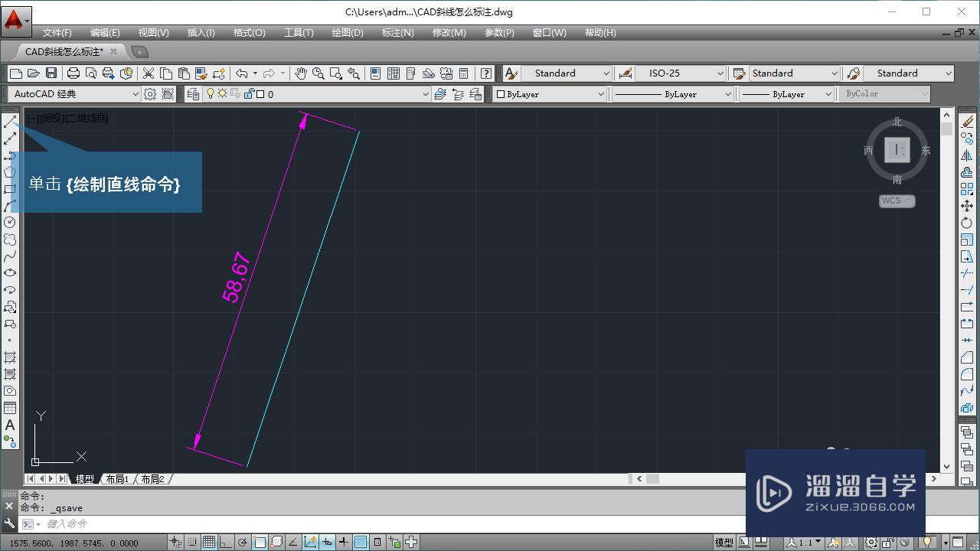Select the Table tool in left toolbar

click(10, 408)
